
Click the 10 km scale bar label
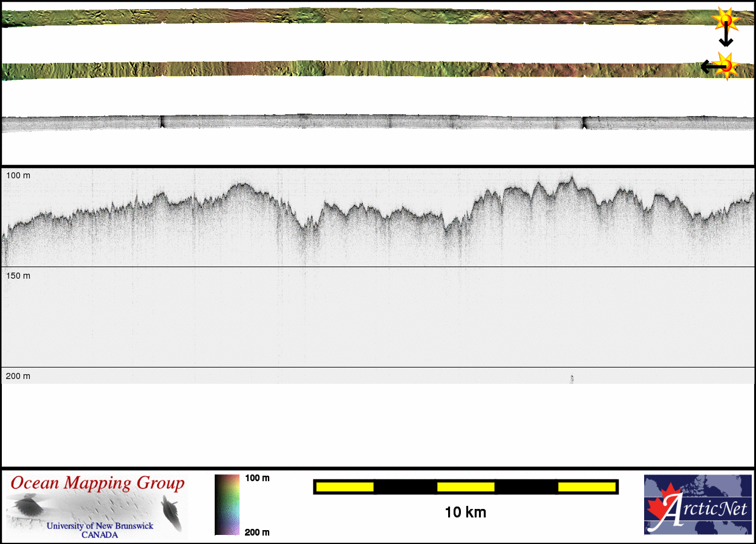click(465, 513)
